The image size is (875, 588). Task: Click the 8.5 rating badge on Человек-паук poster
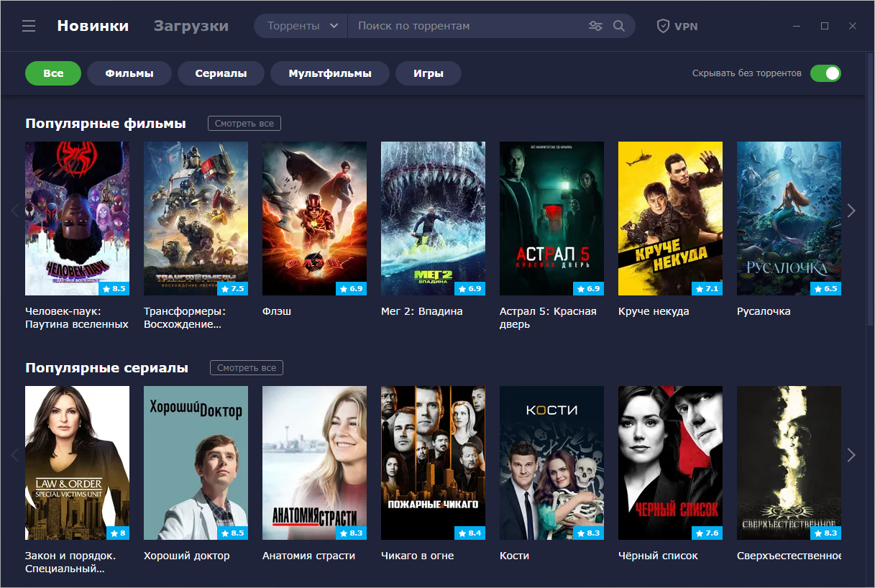coord(115,288)
